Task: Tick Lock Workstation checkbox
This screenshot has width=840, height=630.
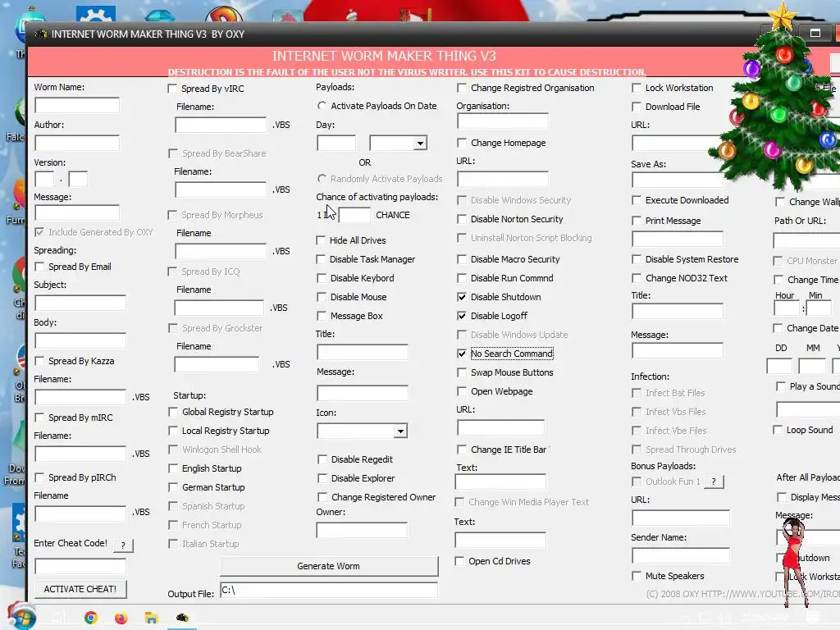Action: pos(637,88)
